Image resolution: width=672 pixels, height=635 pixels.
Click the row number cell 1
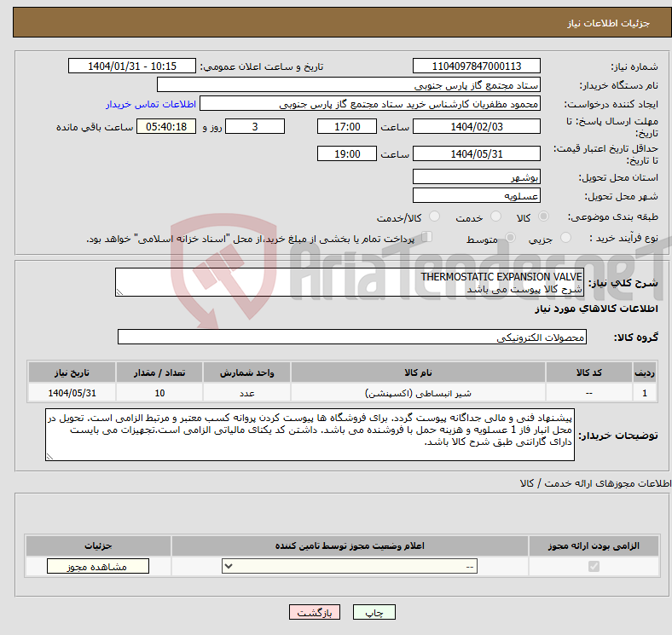[x=645, y=393]
